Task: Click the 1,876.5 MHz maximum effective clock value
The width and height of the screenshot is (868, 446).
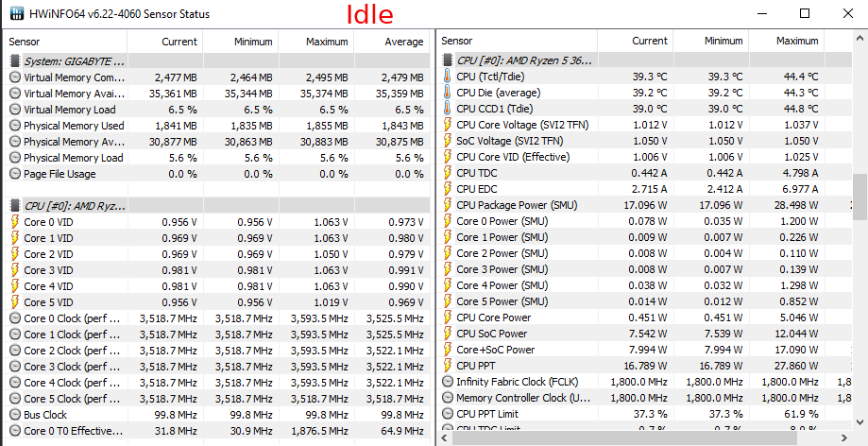Action: coord(319,431)
